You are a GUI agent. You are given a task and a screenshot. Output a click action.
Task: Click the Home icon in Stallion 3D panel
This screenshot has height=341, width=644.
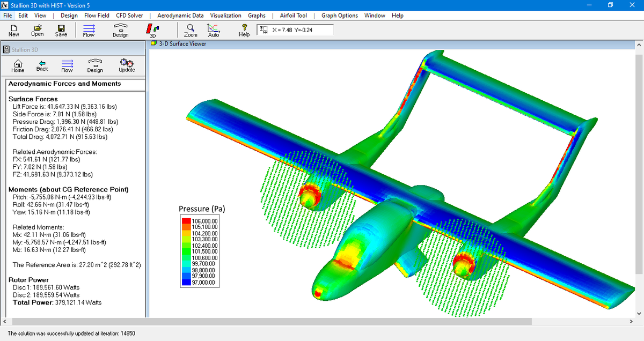pyautogui.click(x=18, y=66)
